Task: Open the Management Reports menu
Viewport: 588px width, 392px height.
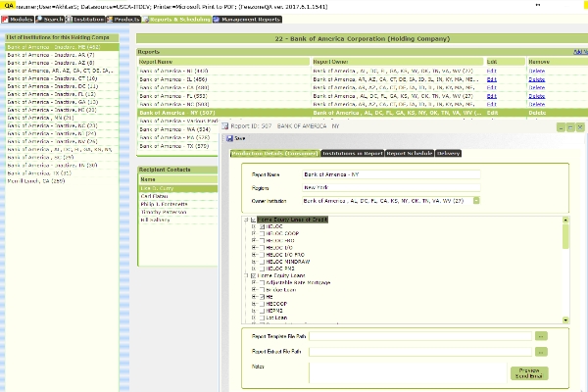Action: click(247, 20)
